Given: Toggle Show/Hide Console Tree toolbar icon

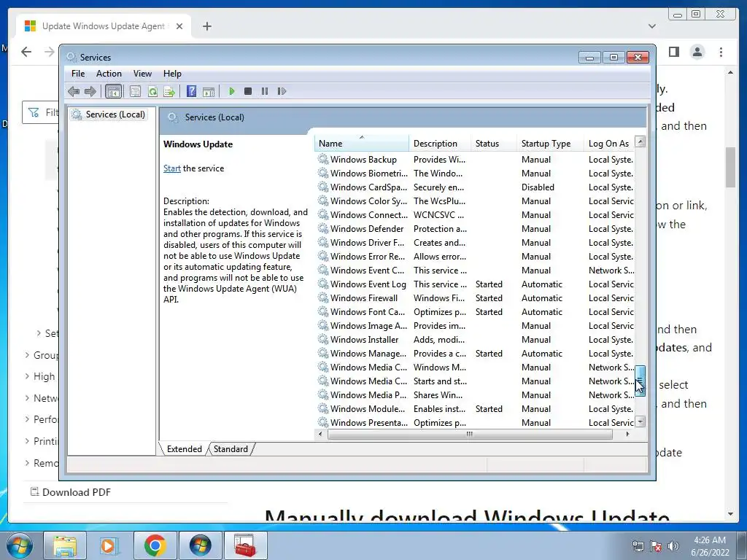Looking at the screenshot, I should (x=113, y=91).
